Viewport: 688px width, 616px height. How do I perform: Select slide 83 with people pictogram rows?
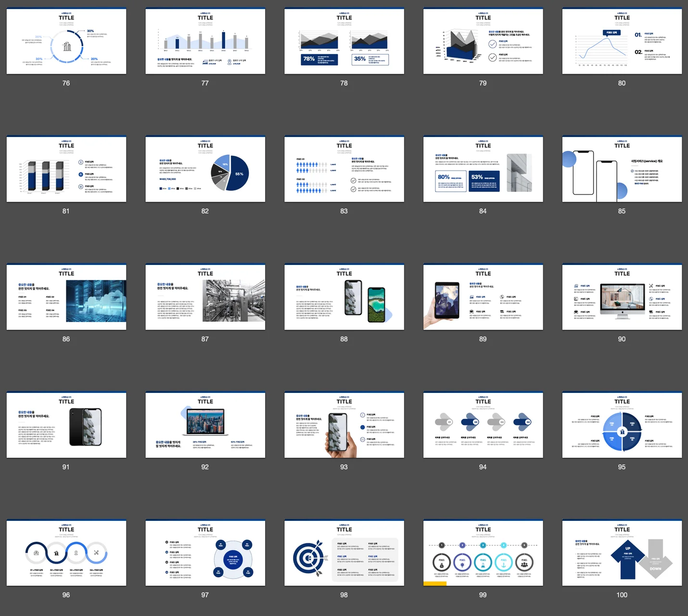click(x=344, y=169)
